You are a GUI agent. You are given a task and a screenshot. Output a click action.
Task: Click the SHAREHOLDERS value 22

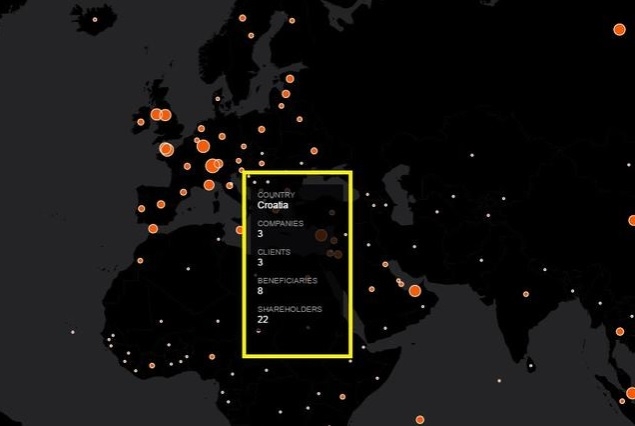263,318
